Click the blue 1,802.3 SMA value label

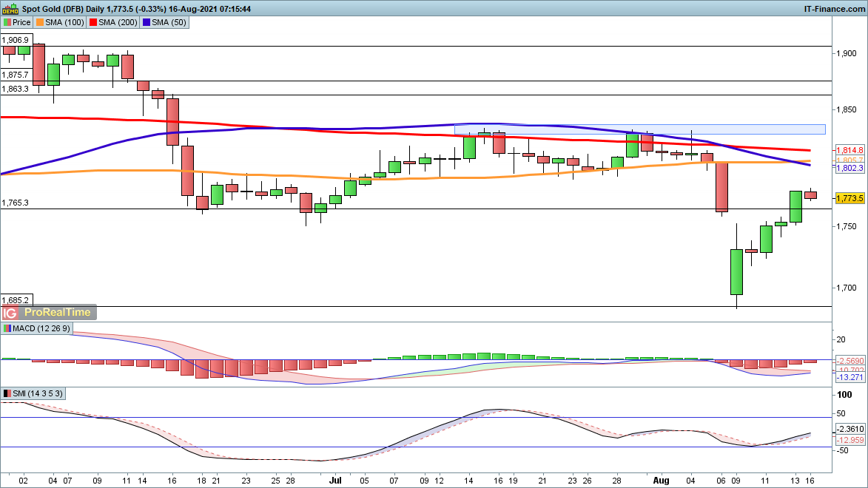tap(850, 169)
